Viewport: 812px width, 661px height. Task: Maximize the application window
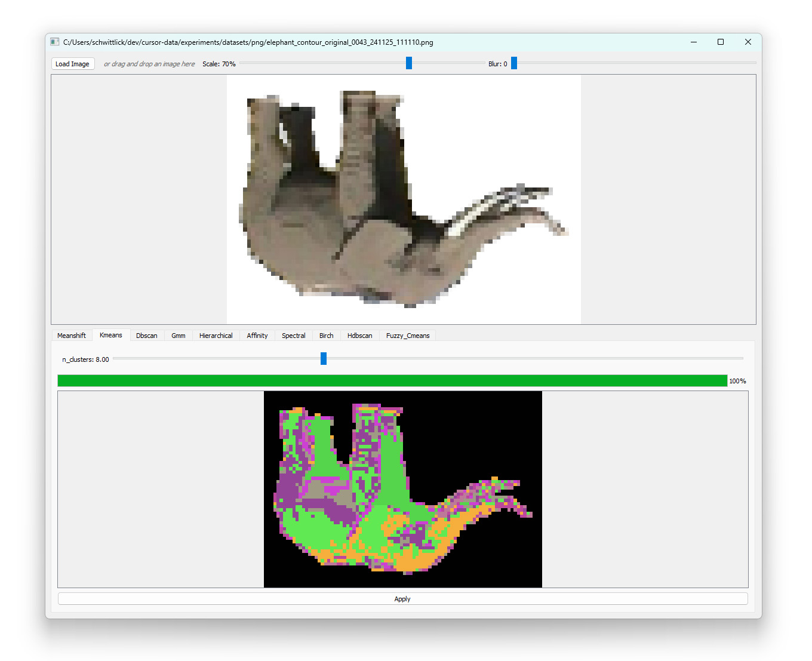click(721, 42)
